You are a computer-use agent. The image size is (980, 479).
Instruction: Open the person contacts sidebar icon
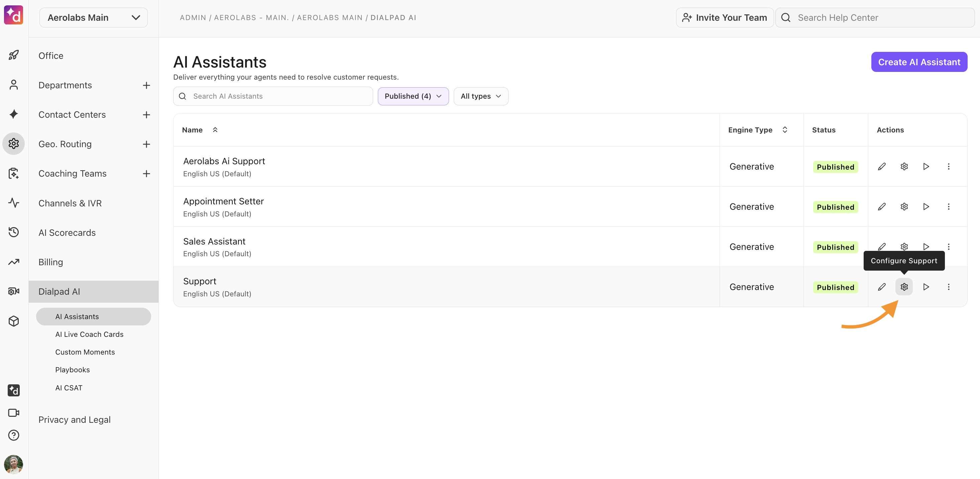14,85
